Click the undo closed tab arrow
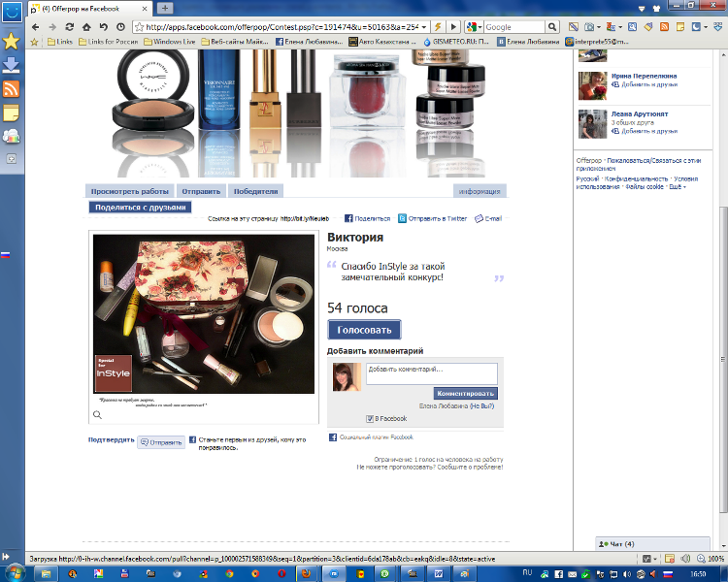 pyautogui.click(x=103, y=27)
